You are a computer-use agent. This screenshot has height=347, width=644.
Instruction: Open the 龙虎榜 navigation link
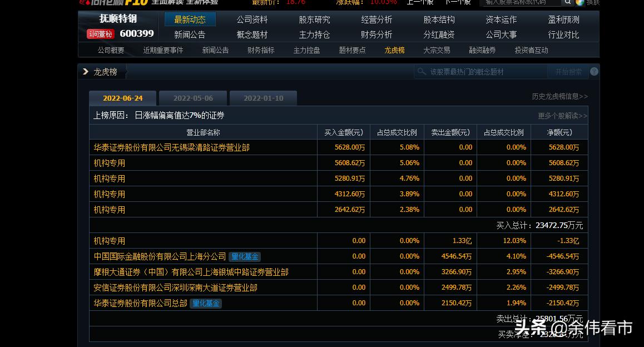tap(394, 49)
